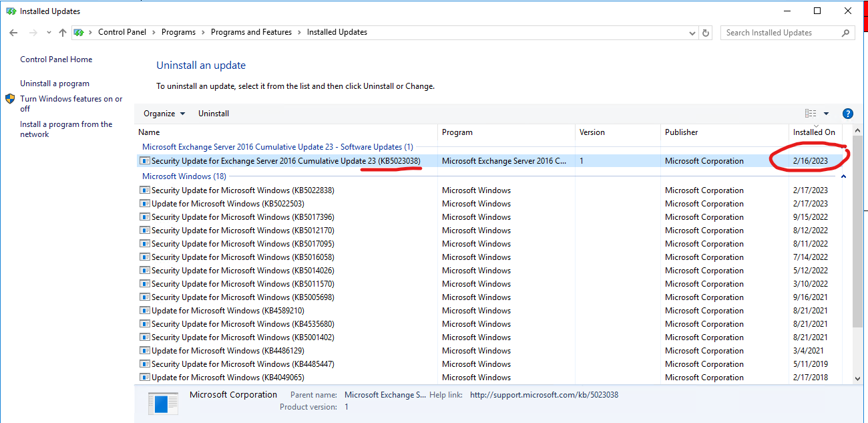Click the Control Panel icon in address bar

[79, 32]
